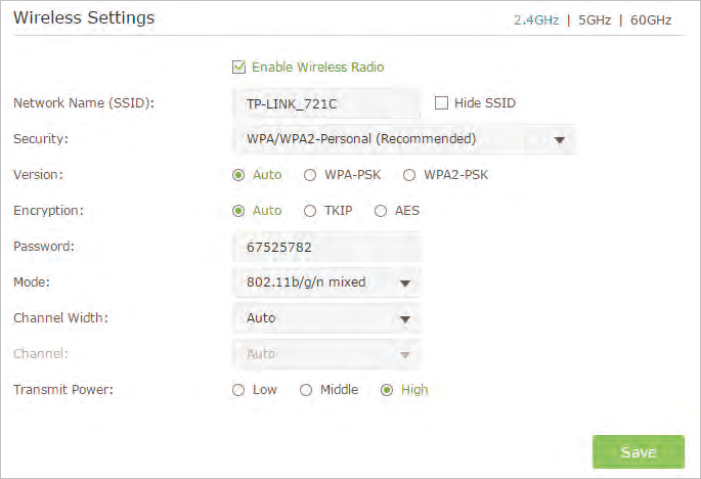Uncheck Enable Wireless Radio checkbox

(x=239, y=68)
